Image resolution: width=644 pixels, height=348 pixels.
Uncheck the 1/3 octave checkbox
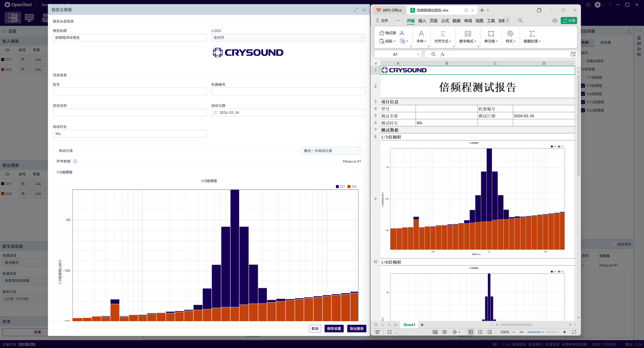point(583,86)
